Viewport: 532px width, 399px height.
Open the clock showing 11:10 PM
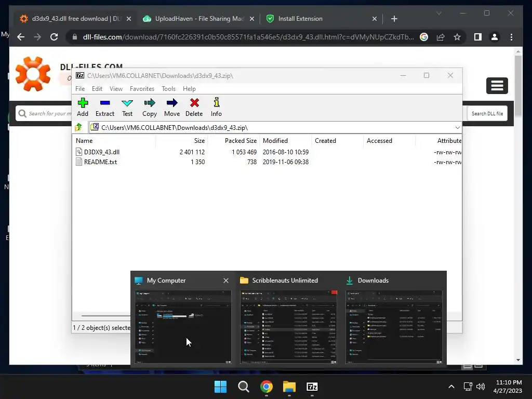508,387
